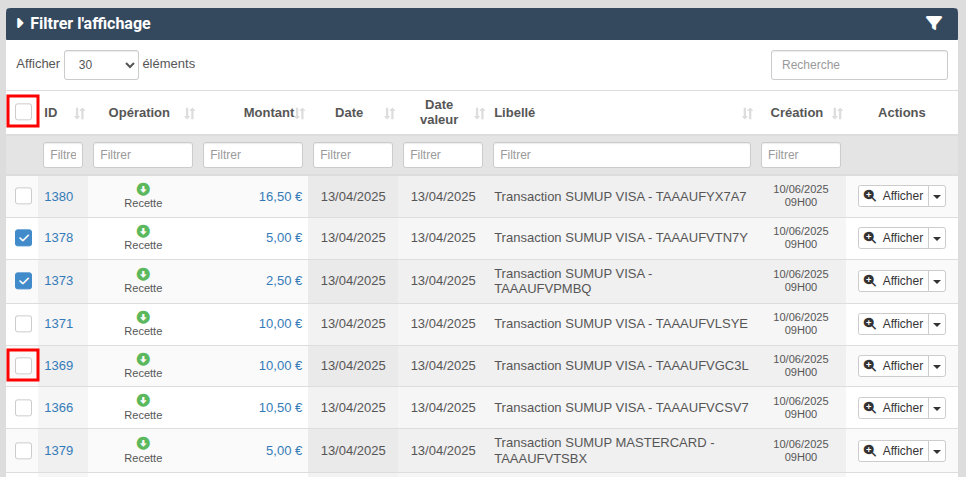Open transaction ID 1366 link

[59, 407]
